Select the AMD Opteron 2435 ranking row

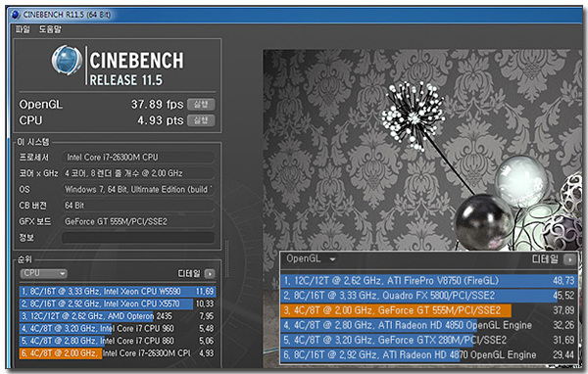click(117, 316)
